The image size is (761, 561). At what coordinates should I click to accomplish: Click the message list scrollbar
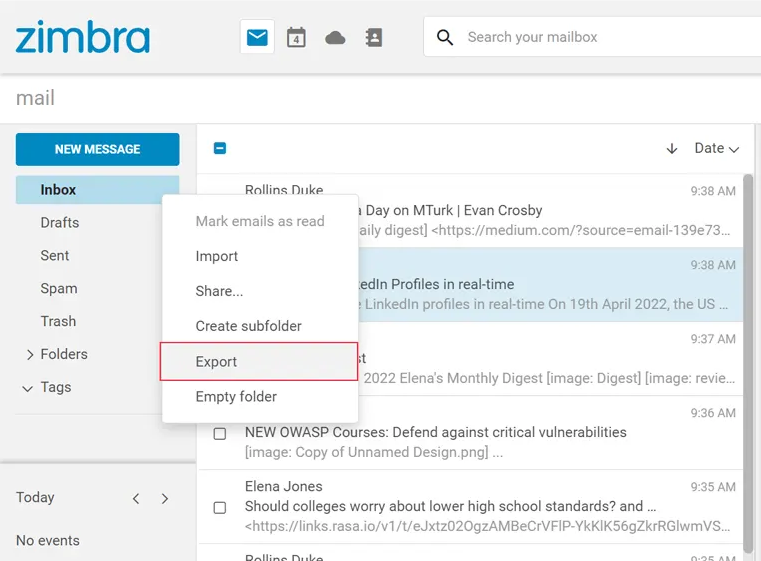point(748,364)
